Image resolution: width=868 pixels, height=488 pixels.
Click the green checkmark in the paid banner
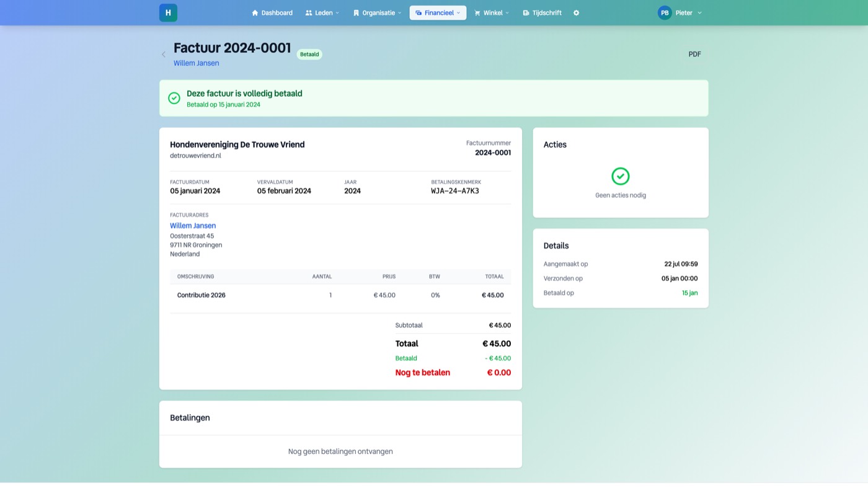pos(174,98)
